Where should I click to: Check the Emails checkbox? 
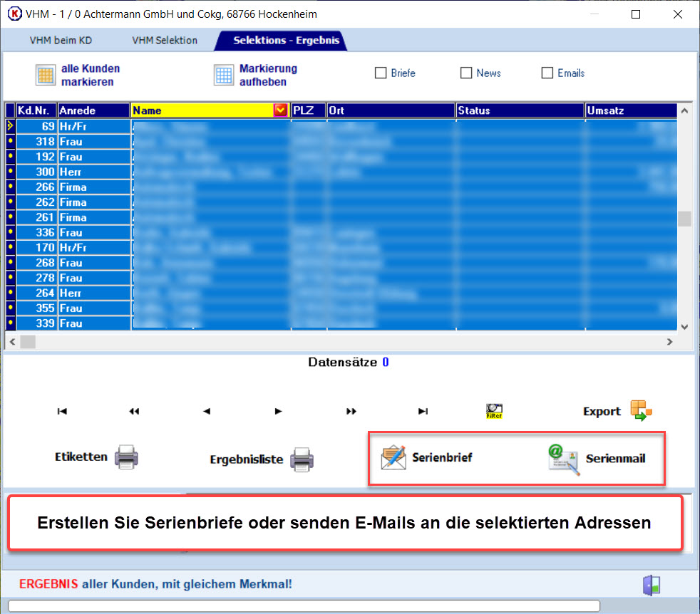(547, 73)
